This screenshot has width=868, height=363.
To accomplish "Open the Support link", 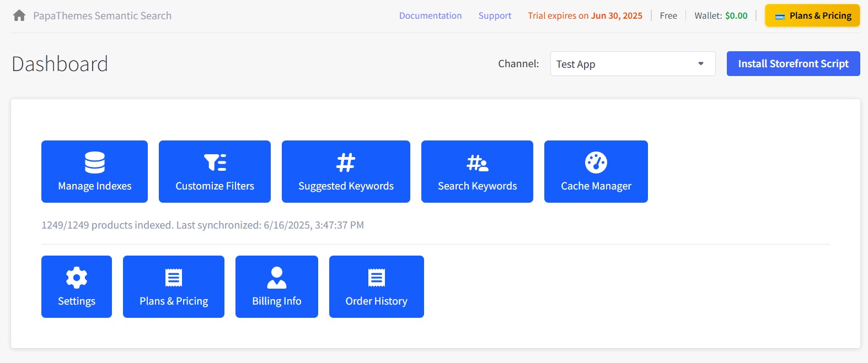I will (x=495, y=15).
